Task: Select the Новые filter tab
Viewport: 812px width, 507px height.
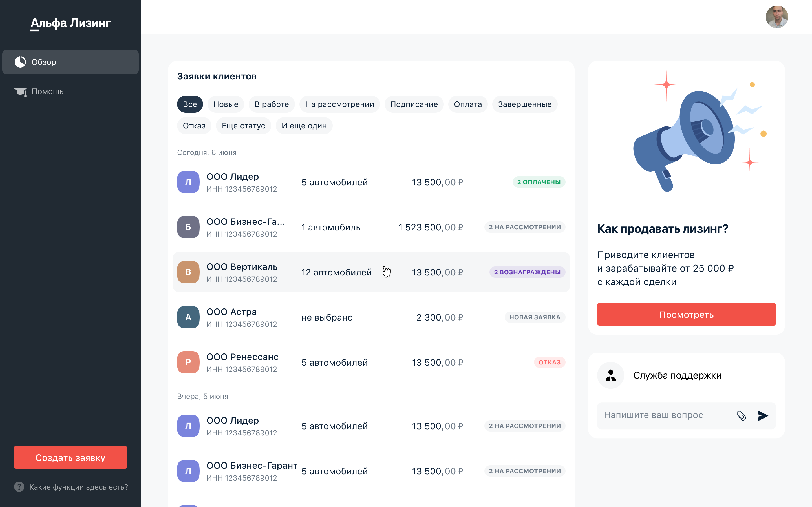Action: (x=226, y=104)
